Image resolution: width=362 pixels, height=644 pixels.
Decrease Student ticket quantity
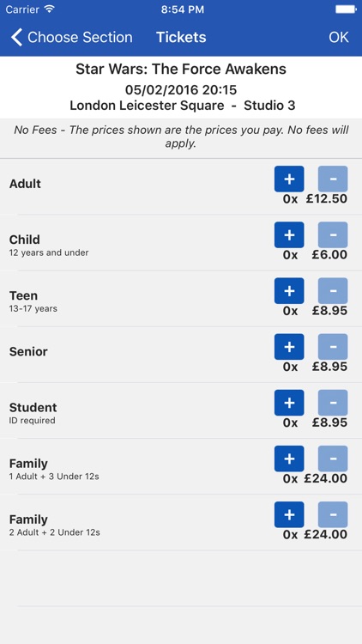pyautogui.click(x=333, y=403)
